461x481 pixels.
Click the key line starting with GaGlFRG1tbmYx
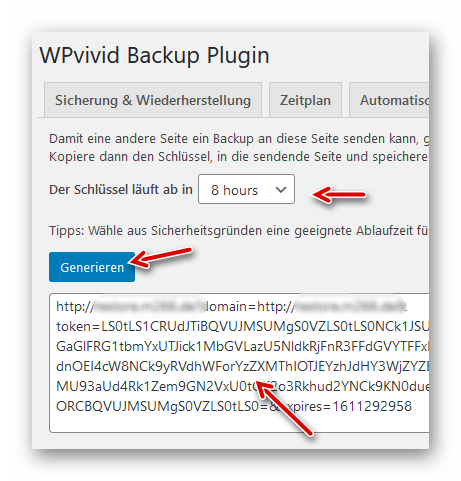point(242,347)
